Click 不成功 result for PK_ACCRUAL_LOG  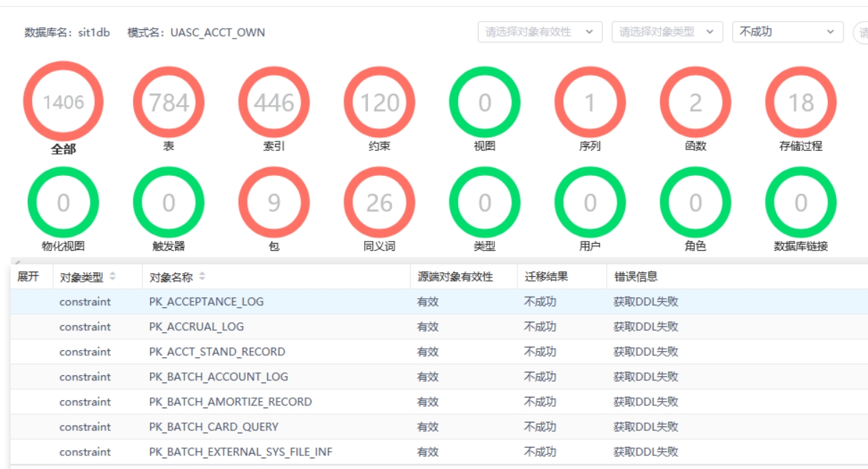click(x=540, y=327)
